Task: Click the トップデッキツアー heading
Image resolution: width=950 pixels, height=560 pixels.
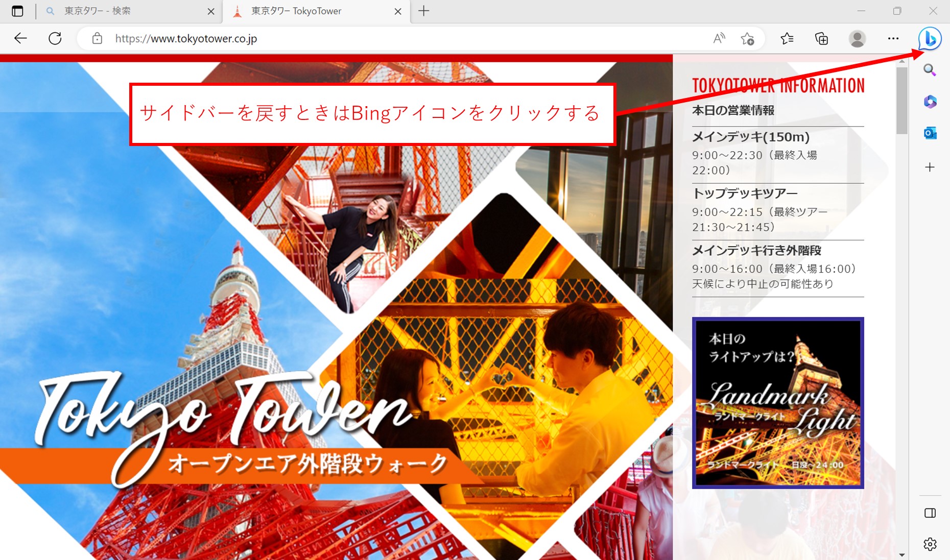Action: tap(745, 193)
